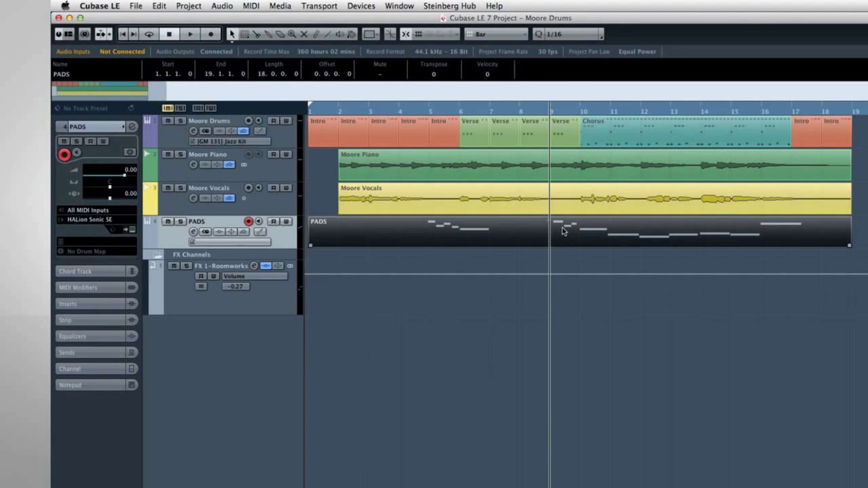Select the Split (scissors) tool
This screenshot has height=488, width=868.
257,34
